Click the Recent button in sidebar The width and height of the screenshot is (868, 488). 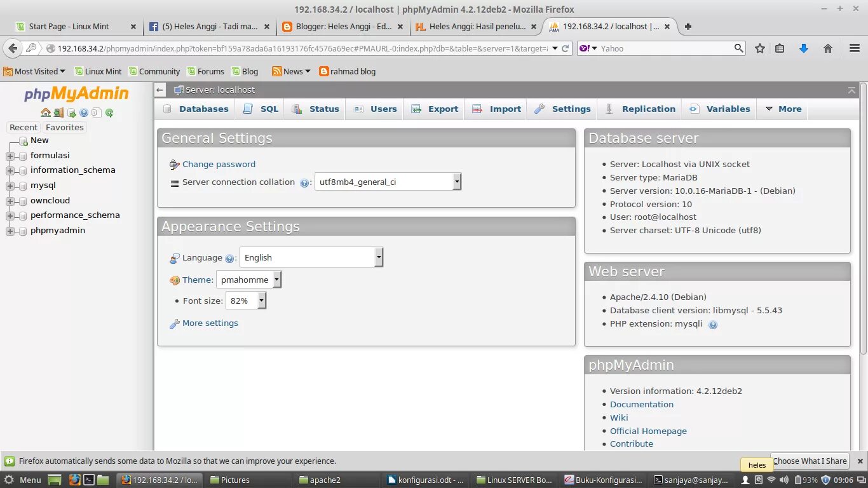point(24,127)
